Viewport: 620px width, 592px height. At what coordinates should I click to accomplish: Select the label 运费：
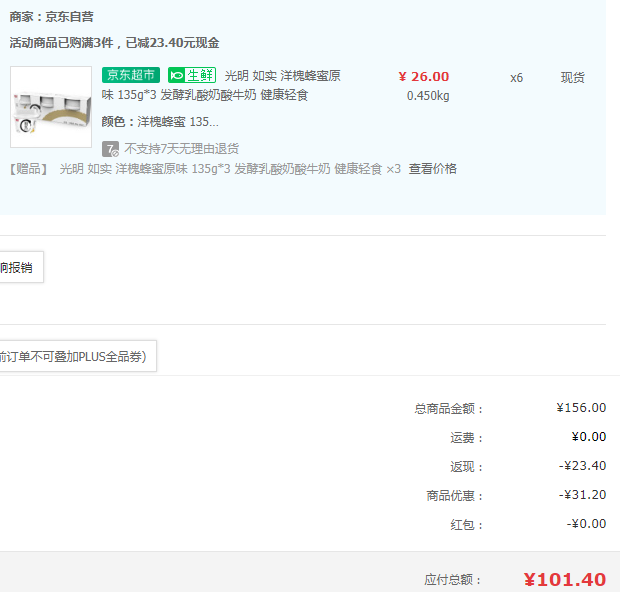467,437
